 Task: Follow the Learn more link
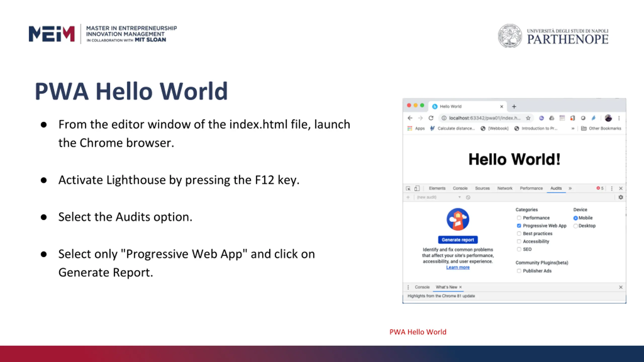coord(458,267)
